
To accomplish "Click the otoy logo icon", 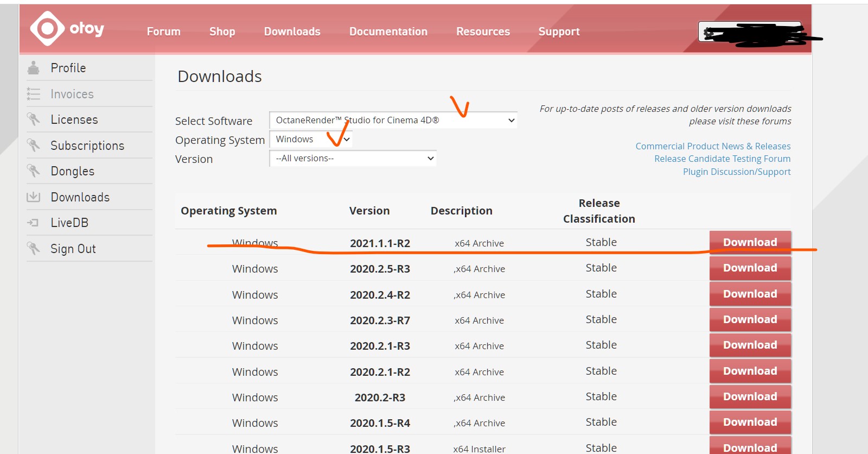I will pyautogui.click(x=47, y=28).
